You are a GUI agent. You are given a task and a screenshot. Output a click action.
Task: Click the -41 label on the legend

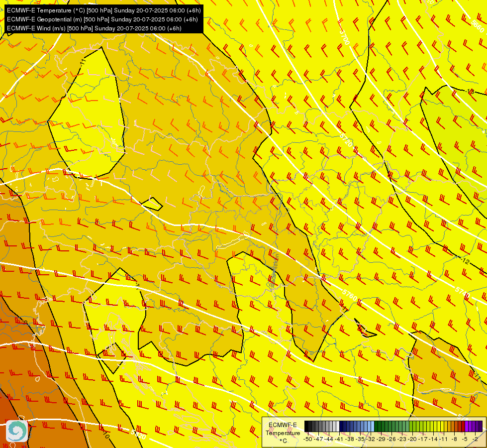(339, 440)
